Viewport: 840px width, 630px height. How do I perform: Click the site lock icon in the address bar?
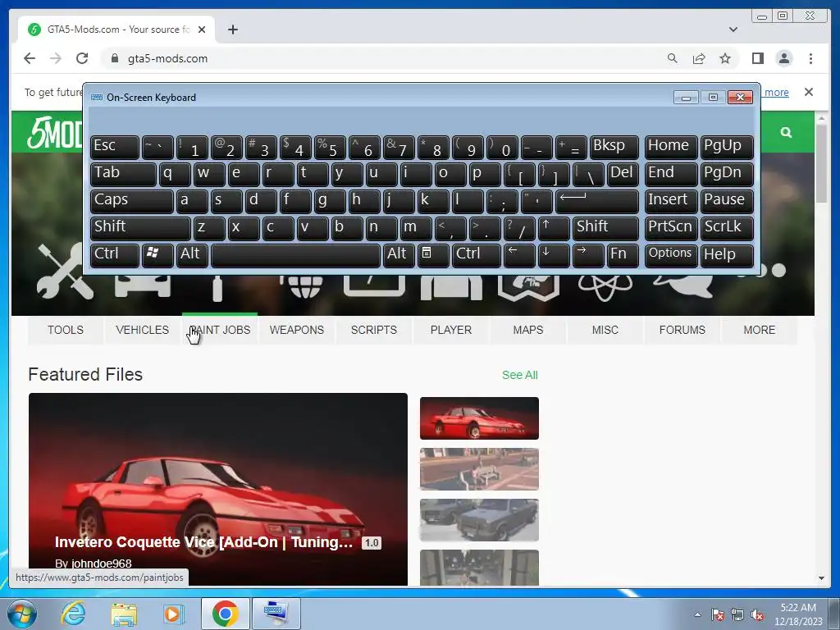coord(115,58)
